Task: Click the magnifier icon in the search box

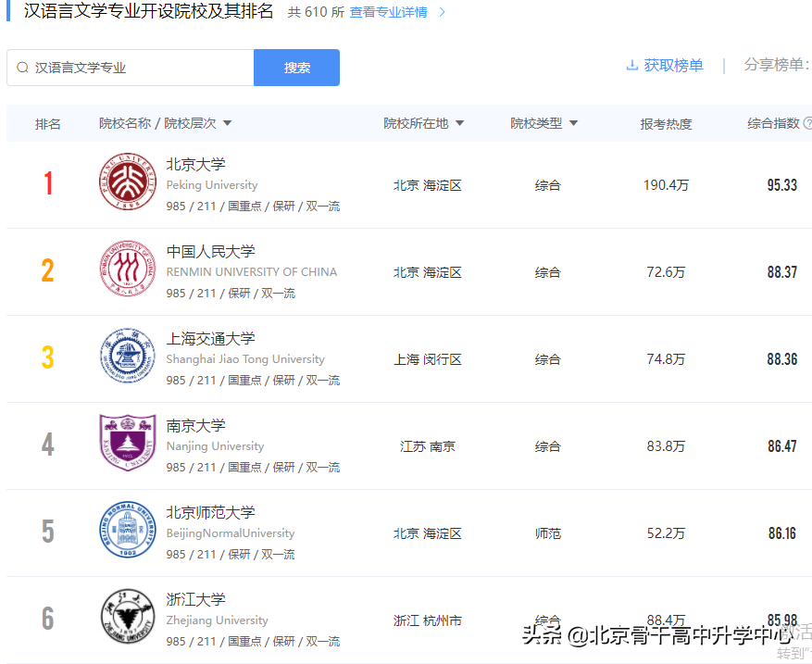Action: 22,67
